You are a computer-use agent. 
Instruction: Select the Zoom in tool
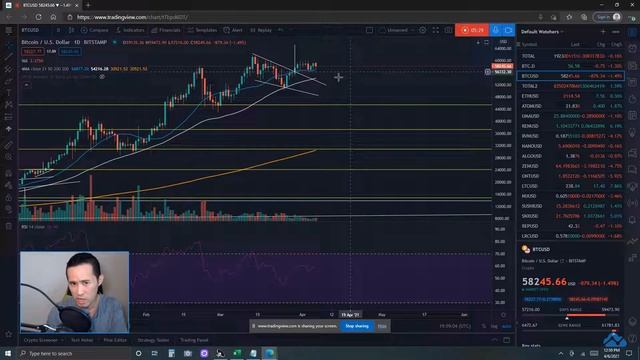point(9,157)
